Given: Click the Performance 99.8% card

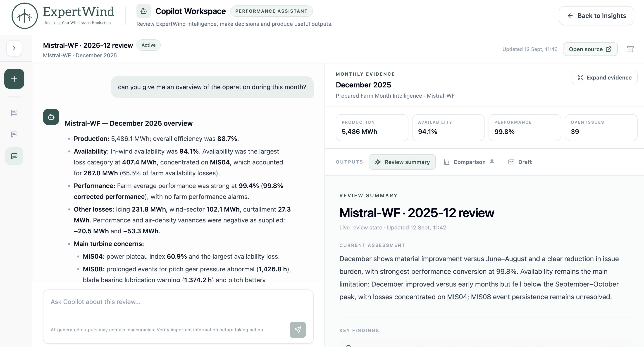Looking at the screenshot, I should coord(525,128).
